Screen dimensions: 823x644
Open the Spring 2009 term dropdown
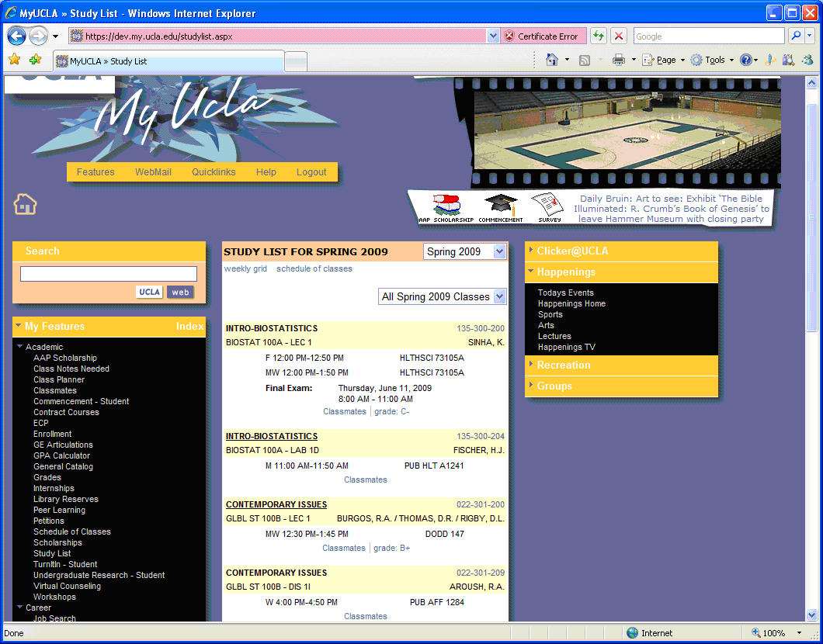click(465, 251)
